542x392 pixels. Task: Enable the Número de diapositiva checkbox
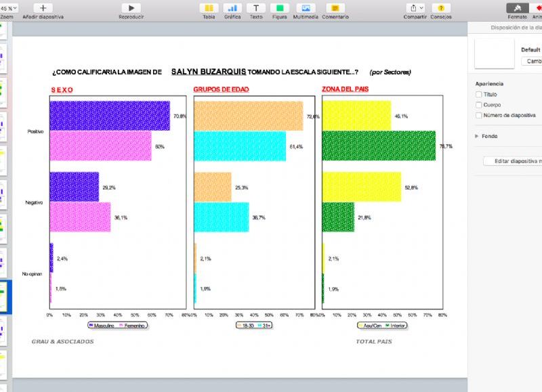pos(479,115)
